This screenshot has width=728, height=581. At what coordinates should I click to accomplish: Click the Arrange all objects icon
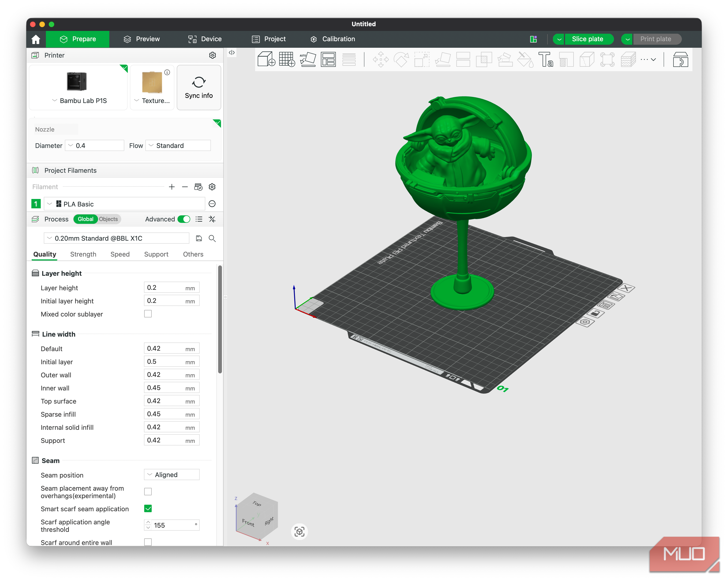(x=328, y=59)
